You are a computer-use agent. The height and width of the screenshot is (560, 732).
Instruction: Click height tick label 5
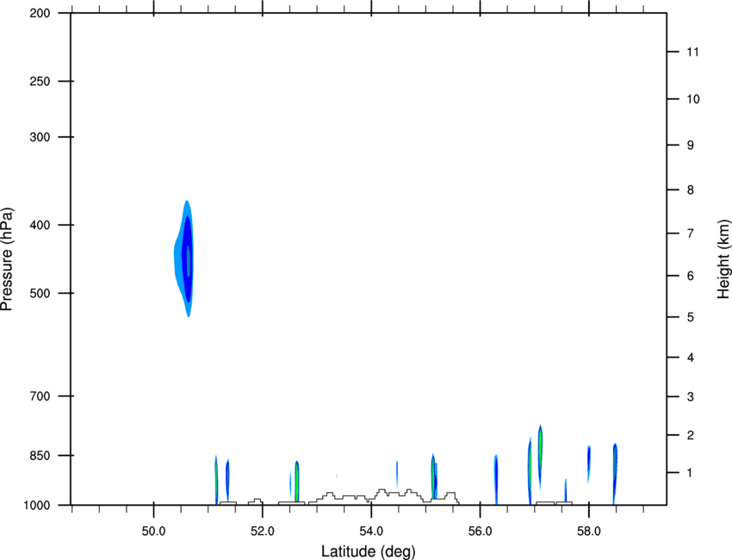coord(691,318)
